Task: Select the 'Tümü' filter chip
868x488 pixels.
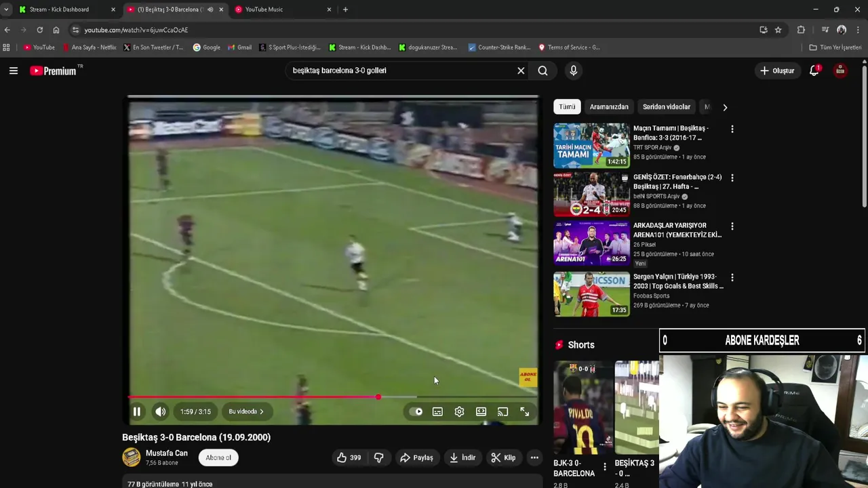Action: pos(567,106)
